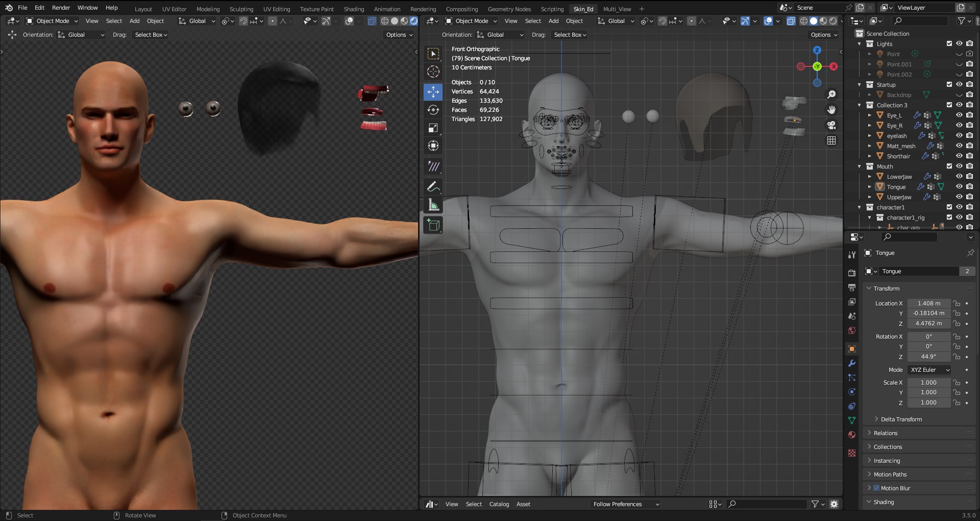Activate the Rotate tool in right viewport

point(433,110)
